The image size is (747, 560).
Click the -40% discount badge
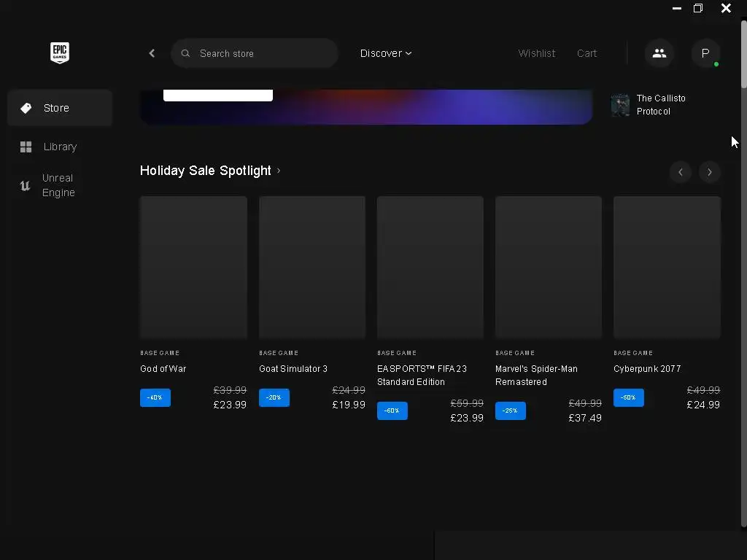tap(155, 397)
